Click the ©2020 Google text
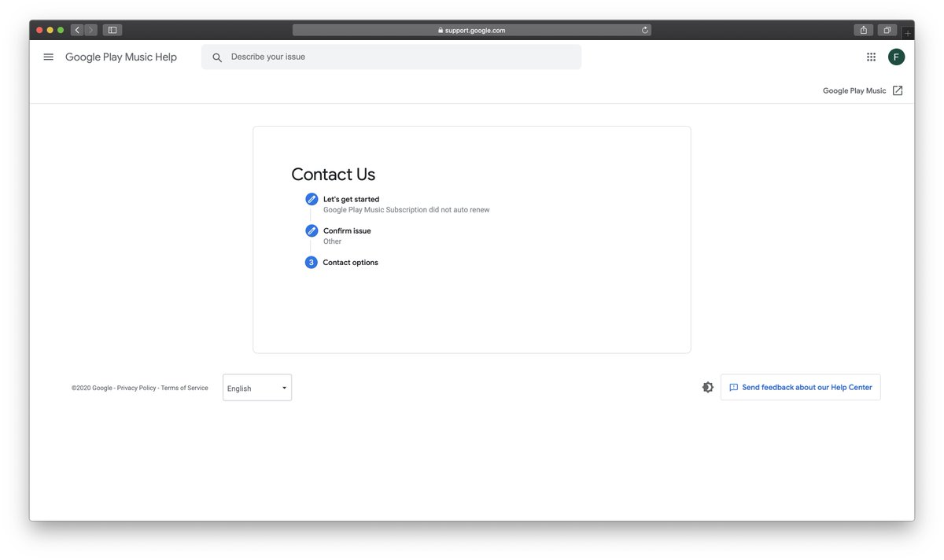 92,388
